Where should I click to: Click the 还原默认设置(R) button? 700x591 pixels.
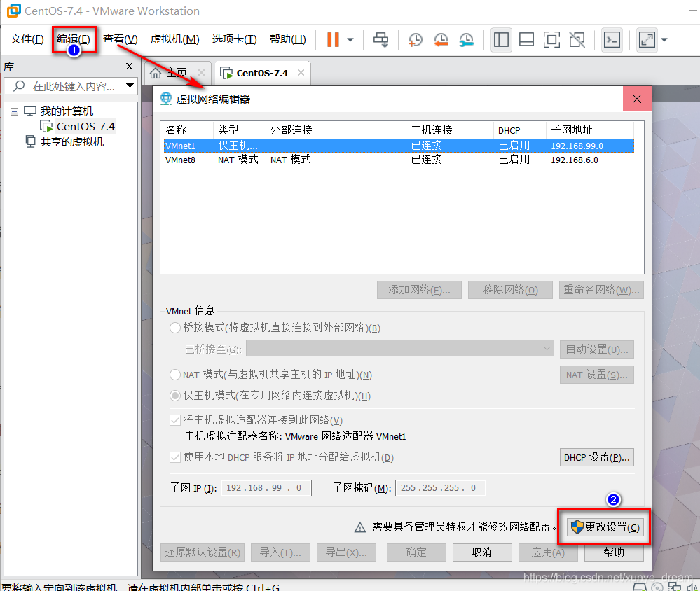[203, 552]
